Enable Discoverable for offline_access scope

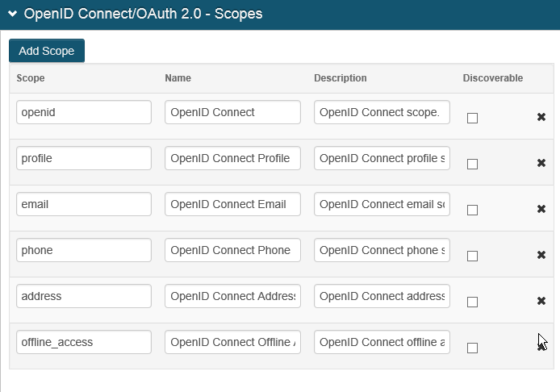tap(473, 348)
